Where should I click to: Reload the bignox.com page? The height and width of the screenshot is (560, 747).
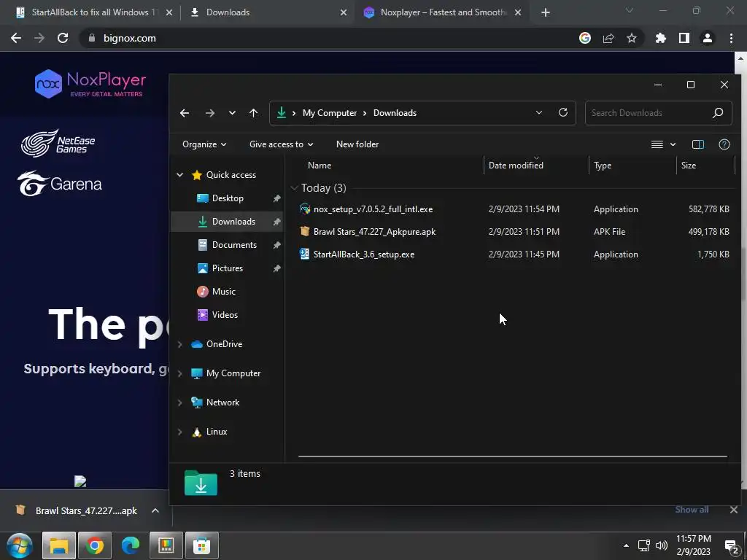(x=63, y=38)
